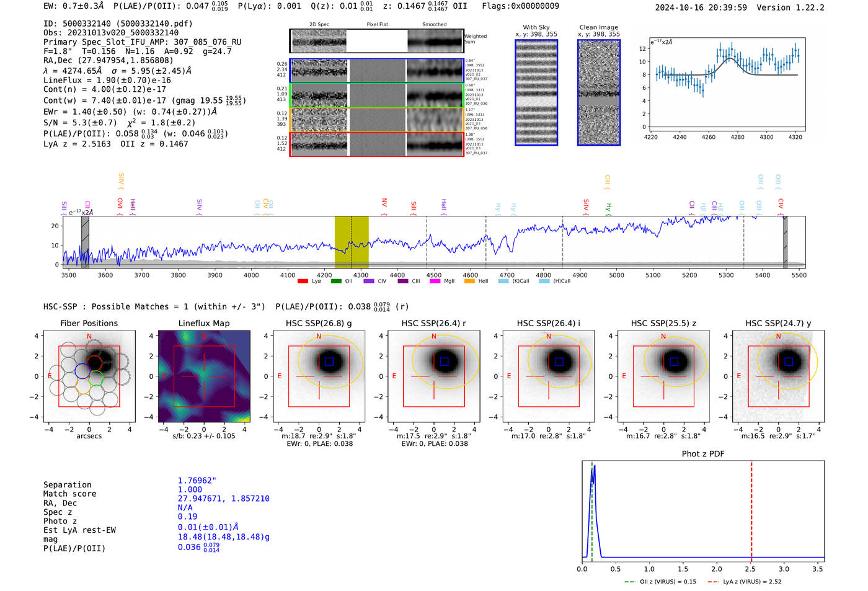868x591 pixels.
Task: Click the Separation value 1.76962"
Action: pos(197,481)
